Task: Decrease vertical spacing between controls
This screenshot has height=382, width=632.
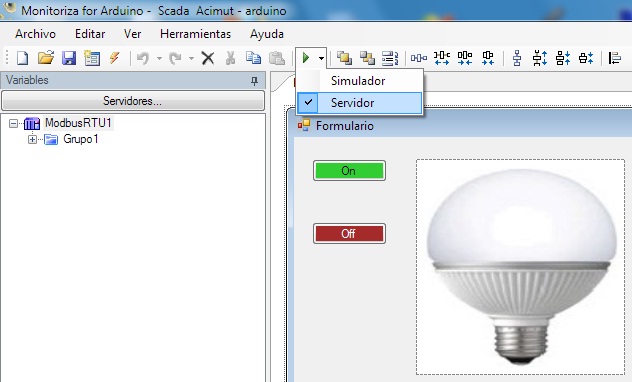Action: click(x=563, y=58)
